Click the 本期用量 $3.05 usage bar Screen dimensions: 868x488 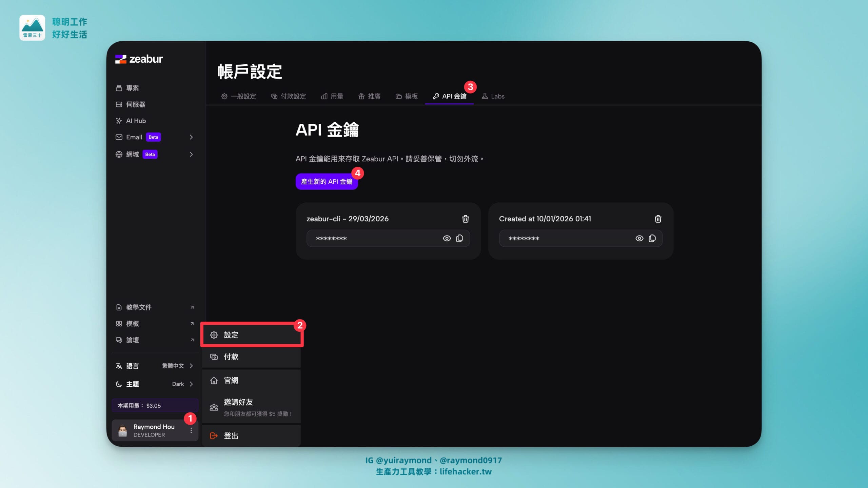tap(155, 406)
